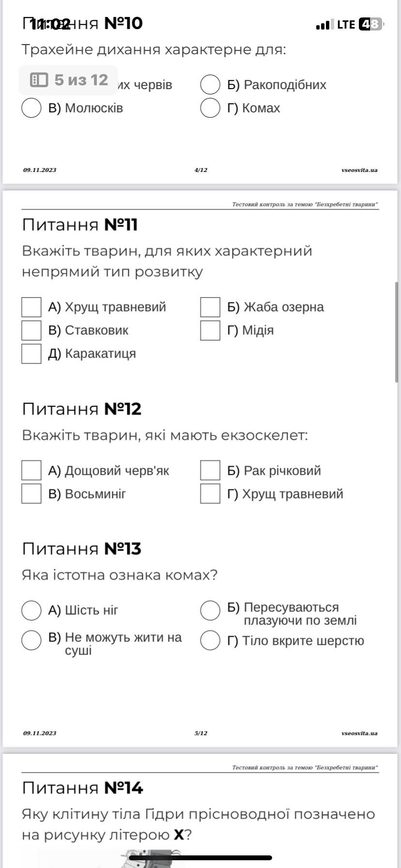Check the box for Б) Рак річковий

(210, 471)
